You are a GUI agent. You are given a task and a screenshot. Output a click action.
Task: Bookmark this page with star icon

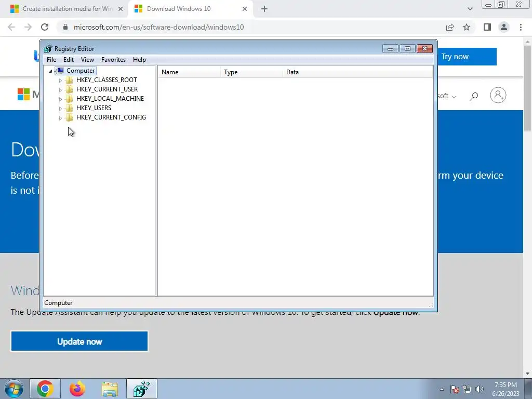tap(467, 27)
